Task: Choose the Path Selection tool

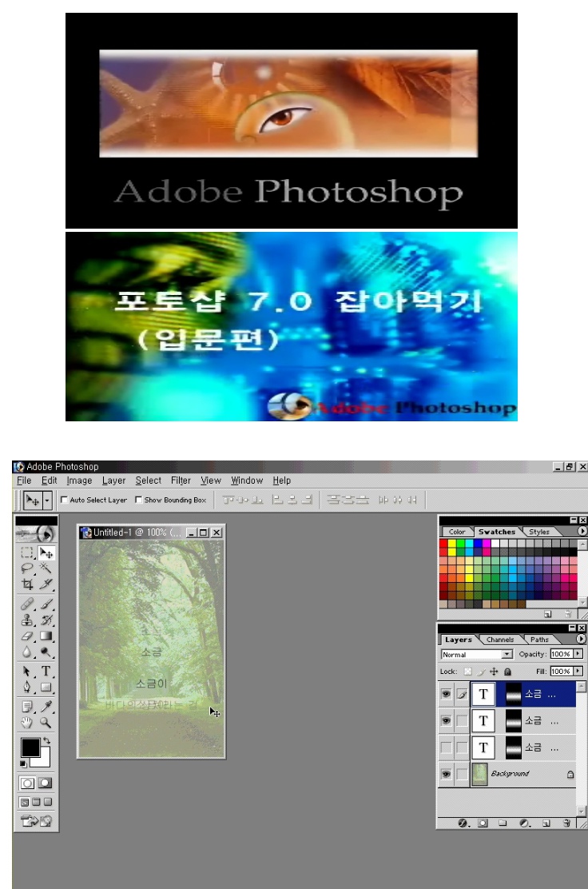Action: coord(27,672)
